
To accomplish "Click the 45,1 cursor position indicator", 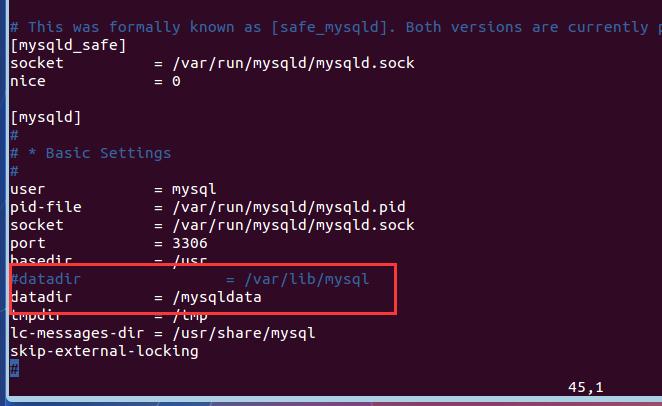I will pos(586,387).
